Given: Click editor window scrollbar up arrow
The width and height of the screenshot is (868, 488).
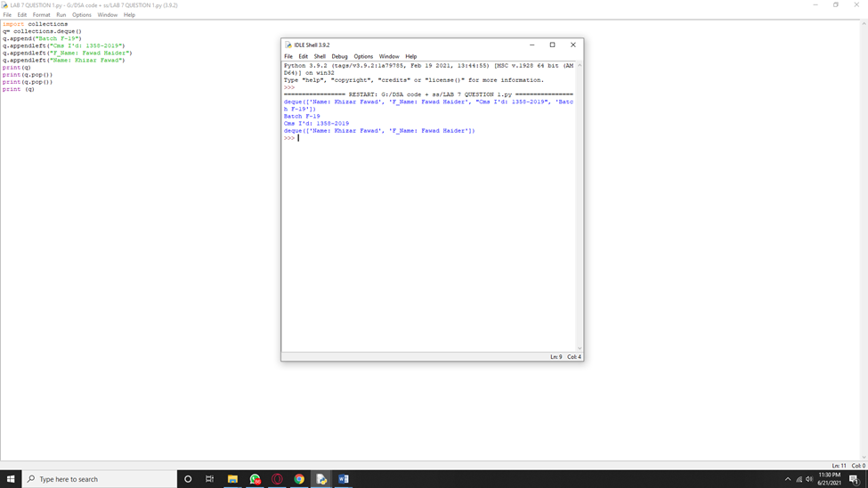Looking at the screenshot, I should coord(864,24).
